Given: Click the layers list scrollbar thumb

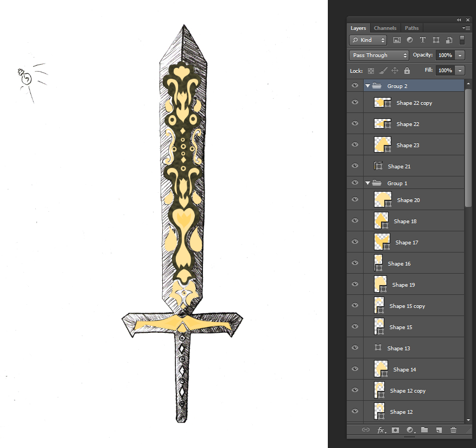Looking at the screenshot, I should 468,148.
